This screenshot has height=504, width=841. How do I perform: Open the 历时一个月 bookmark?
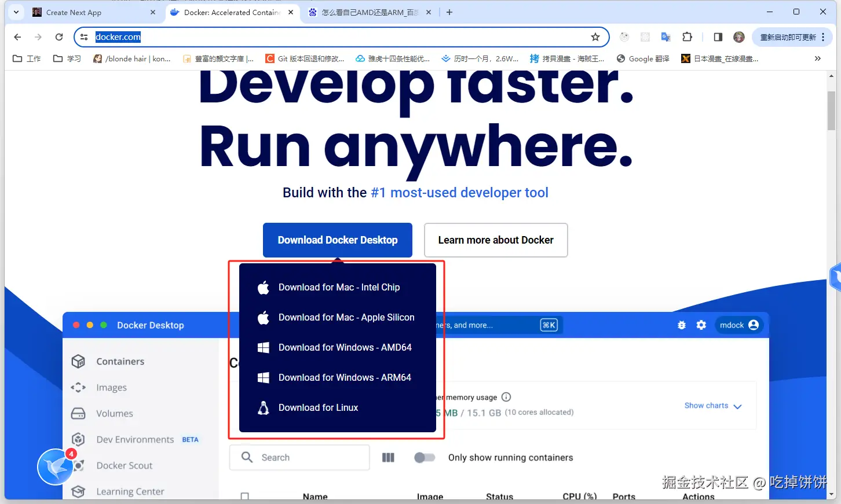pos(480,58)
